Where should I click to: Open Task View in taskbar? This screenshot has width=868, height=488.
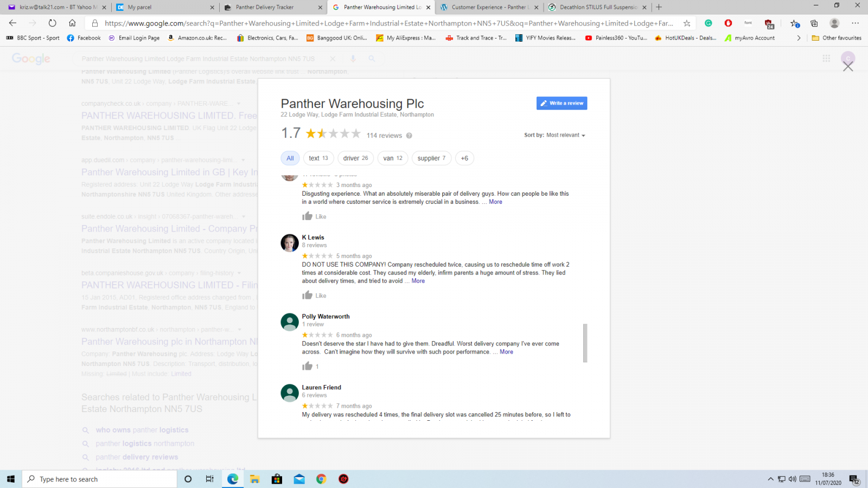coord(209,479)
